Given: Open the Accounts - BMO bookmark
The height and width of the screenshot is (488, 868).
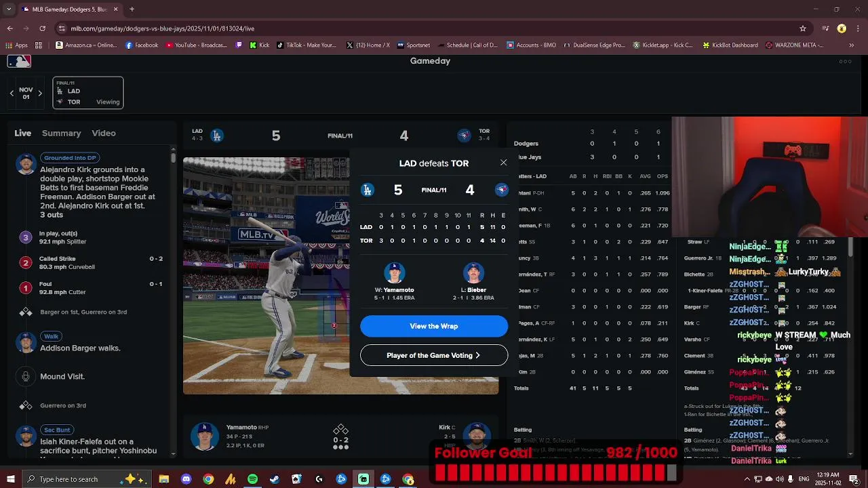Looking at the screenshot, I should [x=531, y=45].
